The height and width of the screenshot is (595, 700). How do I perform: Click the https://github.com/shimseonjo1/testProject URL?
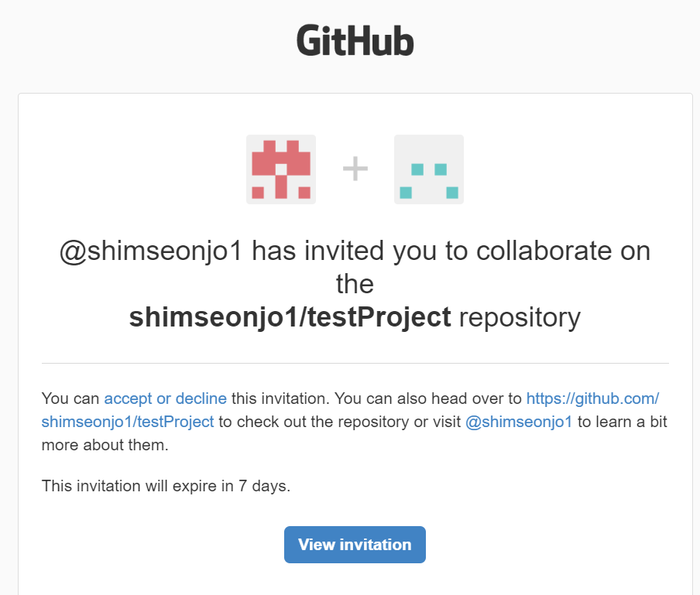[593, 398]
